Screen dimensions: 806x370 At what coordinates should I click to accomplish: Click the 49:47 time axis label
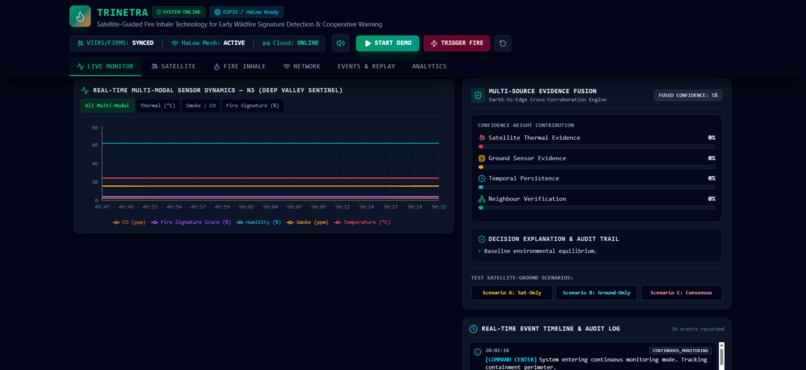click(x=102, y=207)
